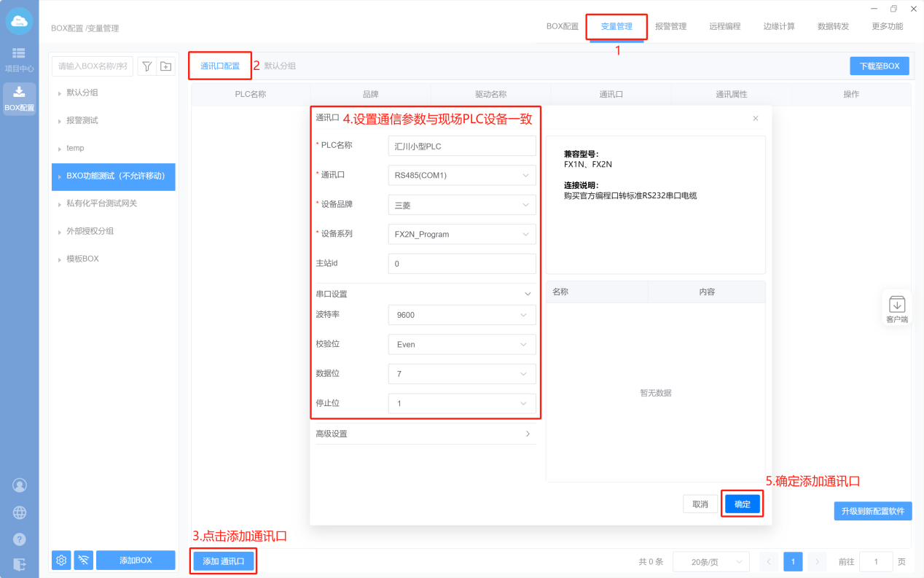The width and height of the screenshot is (924, 578).
Task: Click the gear settings button beside 添加BOX
Action: coord(61,560)
